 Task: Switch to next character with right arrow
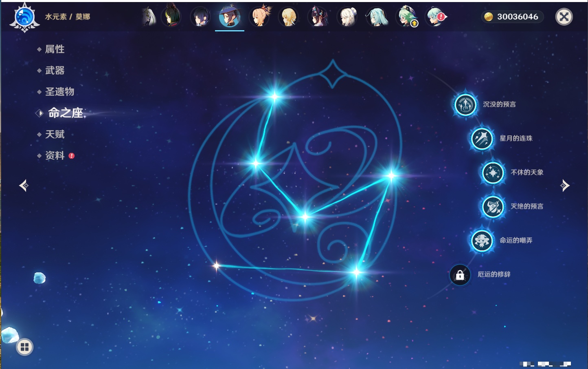[x=565, y=186]
